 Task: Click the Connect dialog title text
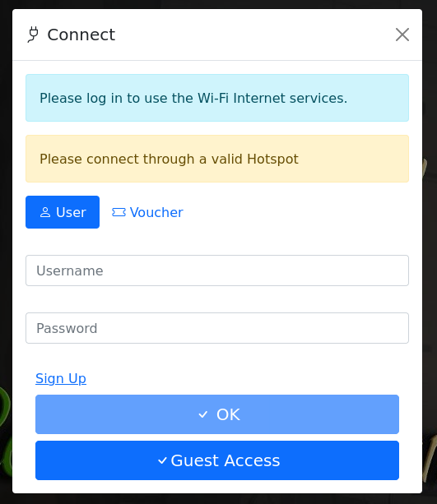[81, 35]
